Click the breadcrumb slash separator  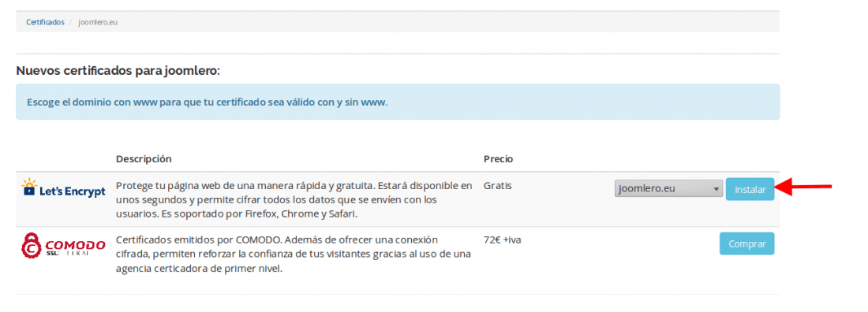tap(71, 22)
